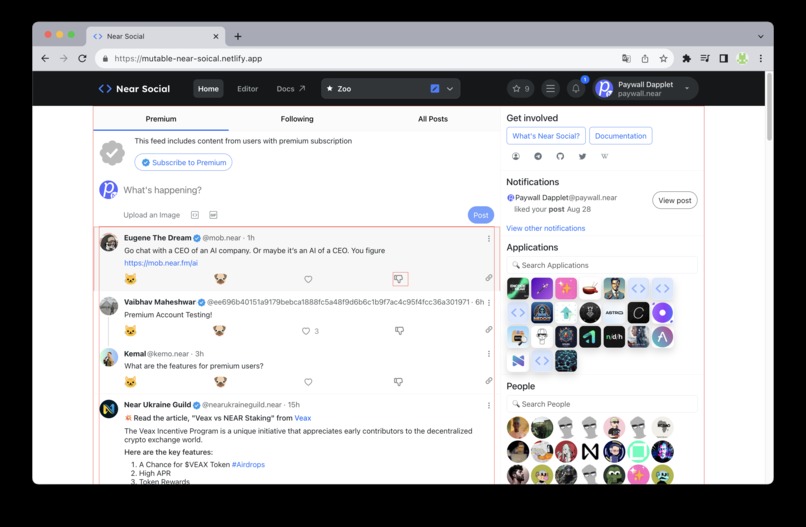Open the Telegram icon under Get involved
This screenshot has width=806, height=527.
[538, 156]
